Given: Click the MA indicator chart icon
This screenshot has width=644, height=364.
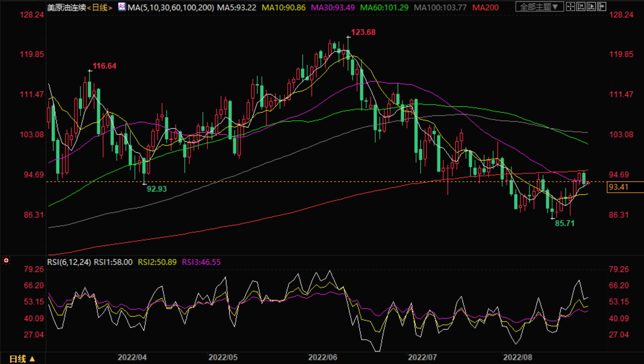Looking at the screenshot, I should pyautogui.click(x=122, y=7).
